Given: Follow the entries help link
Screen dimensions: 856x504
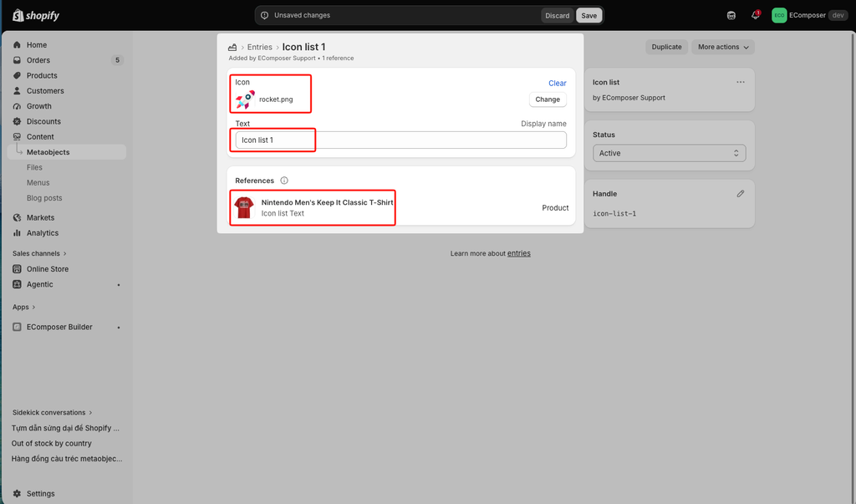Looking at the screenshot, I should coord(518,253).
